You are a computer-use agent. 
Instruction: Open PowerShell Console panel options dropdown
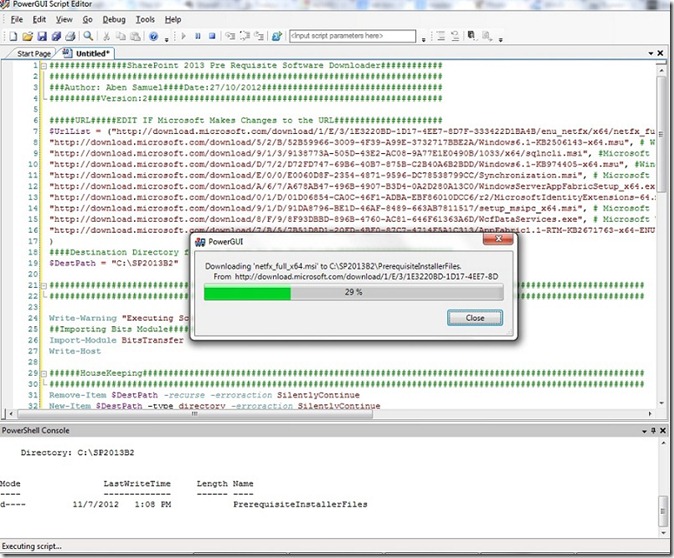tap(644, 431)
